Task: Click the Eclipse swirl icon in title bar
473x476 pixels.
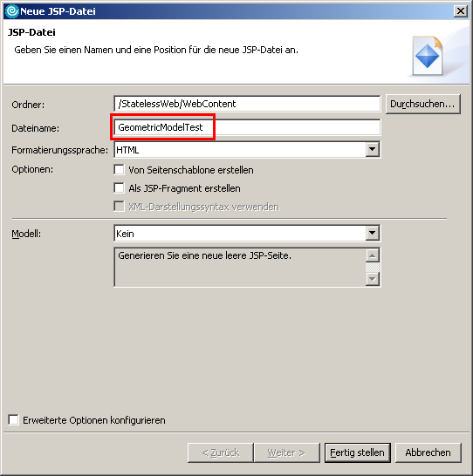Action: [12, 11]
